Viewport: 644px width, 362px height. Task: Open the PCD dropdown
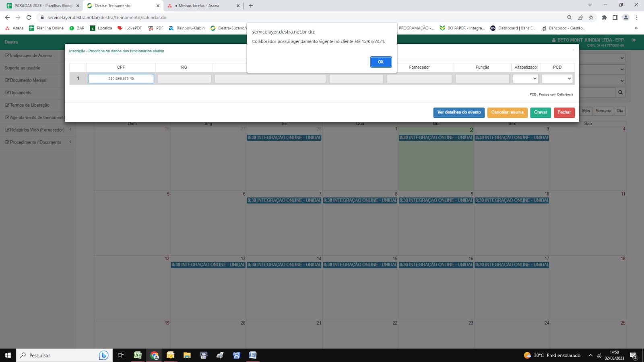pos(557,79)
